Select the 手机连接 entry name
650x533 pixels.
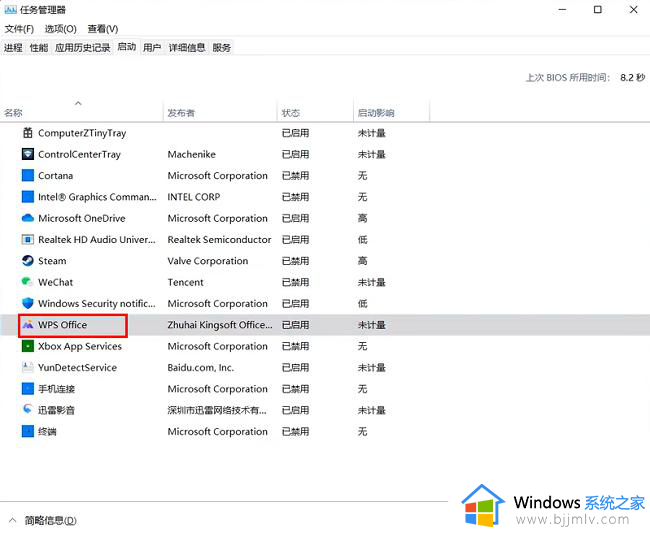[57, 389]
